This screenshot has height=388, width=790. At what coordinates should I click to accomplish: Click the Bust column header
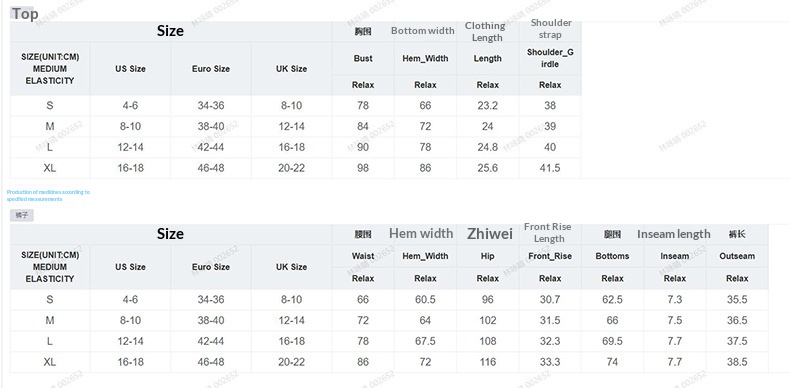click(363, 58)
